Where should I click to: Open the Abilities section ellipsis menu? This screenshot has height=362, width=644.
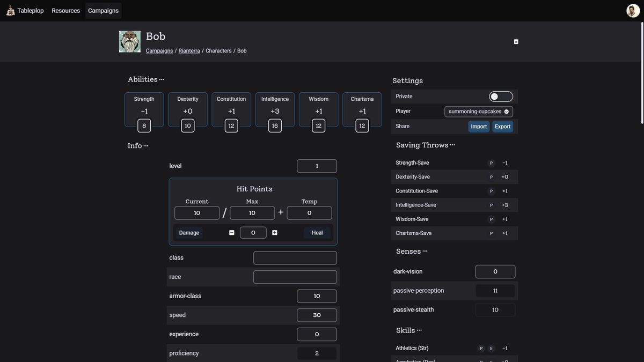point(162,79)
